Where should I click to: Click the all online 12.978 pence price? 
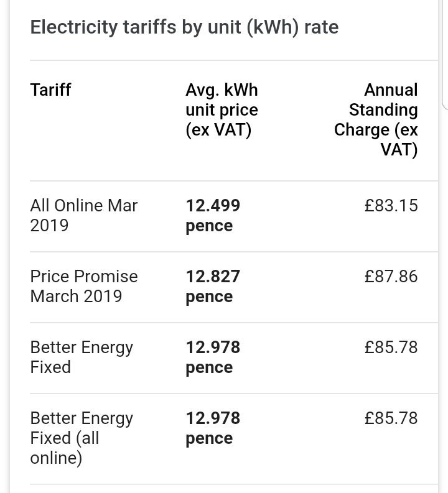213,428
